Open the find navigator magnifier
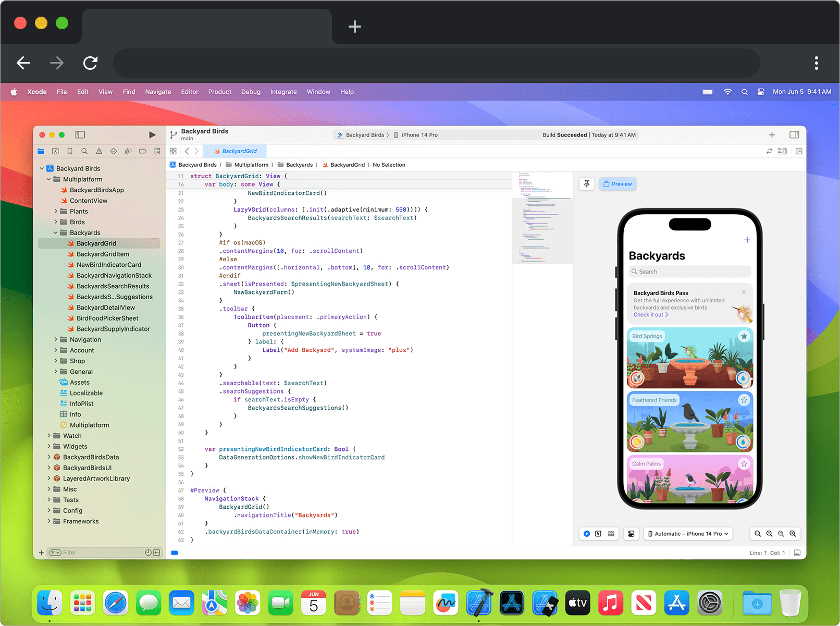Screen dimensions: 840x626 [x=84, y=151]
